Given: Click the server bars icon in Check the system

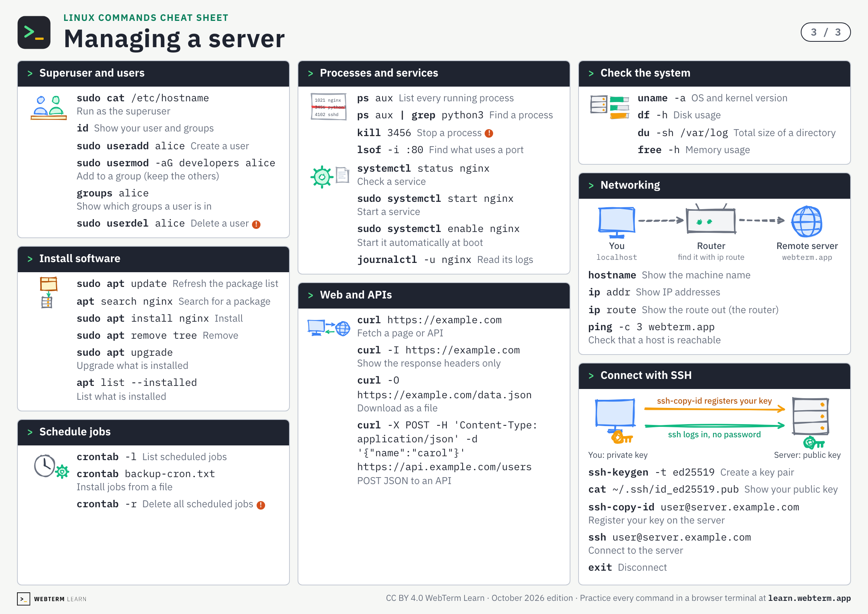Looking at the screenshot, I should 609,107.
